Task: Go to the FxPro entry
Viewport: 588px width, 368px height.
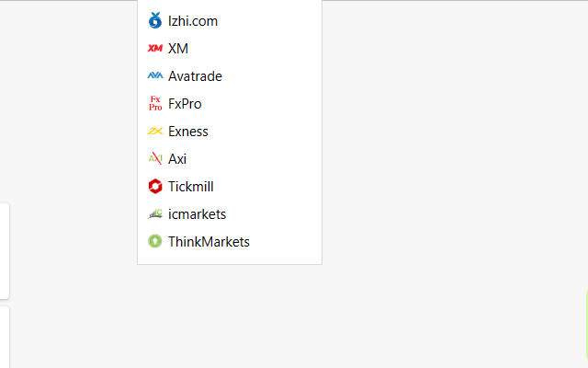Action: (185, 104)
